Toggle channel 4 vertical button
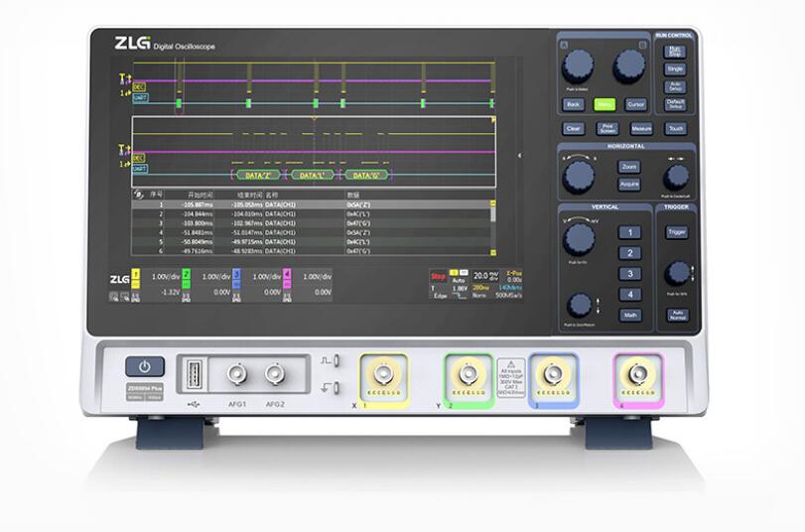 630,295
